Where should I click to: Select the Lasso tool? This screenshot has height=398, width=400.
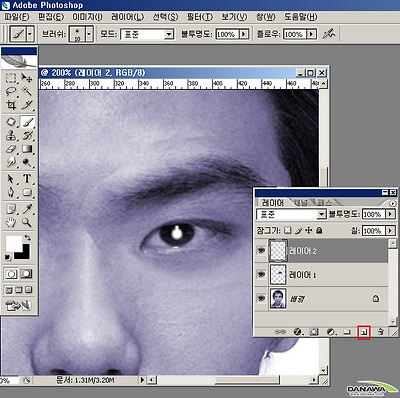pyautogui.click(x=11, y=91)
